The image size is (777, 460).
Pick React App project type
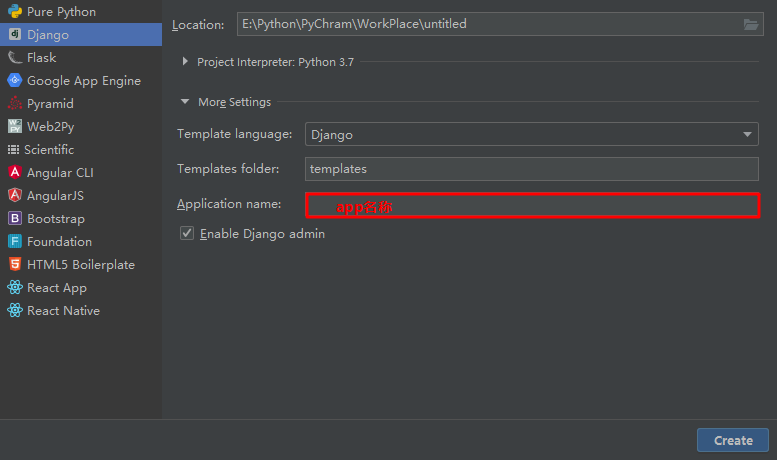[81, 288]
